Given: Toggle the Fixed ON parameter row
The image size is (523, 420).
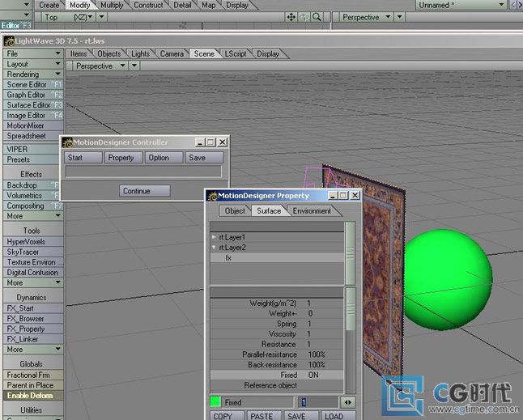Looking at the screenshot, I should tap(277, 375).
